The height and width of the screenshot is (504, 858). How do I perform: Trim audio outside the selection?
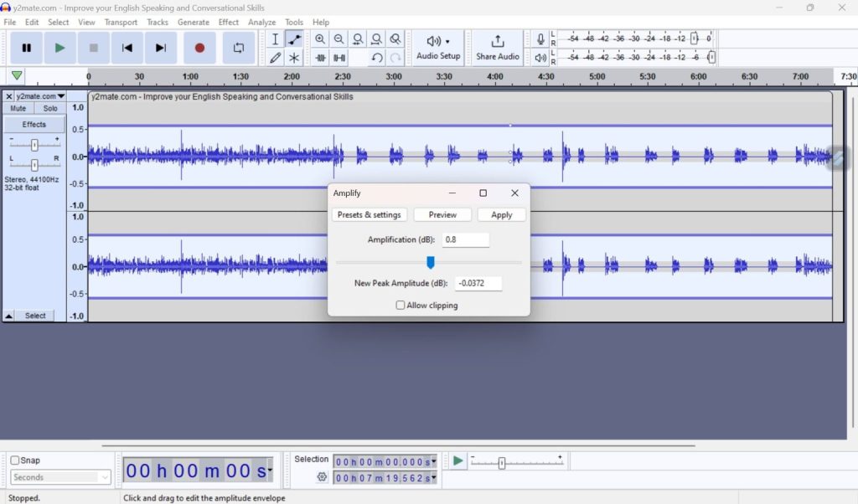320,57
